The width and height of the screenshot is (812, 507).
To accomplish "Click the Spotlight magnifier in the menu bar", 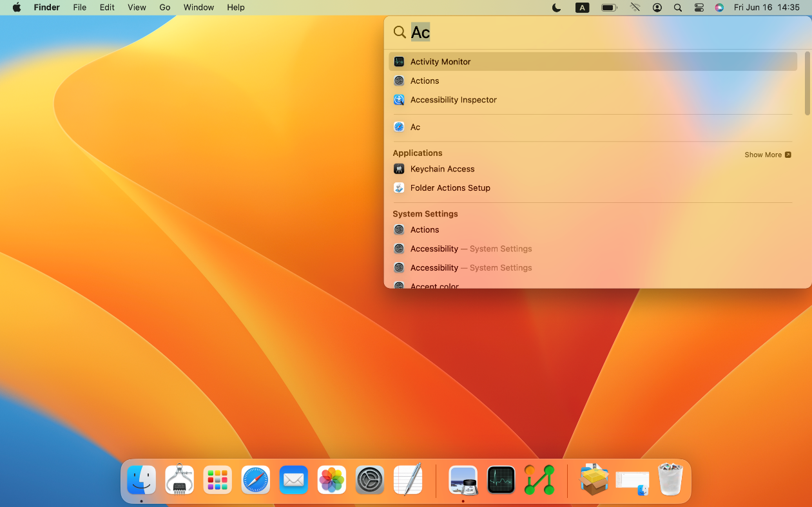I will [678, 8].
